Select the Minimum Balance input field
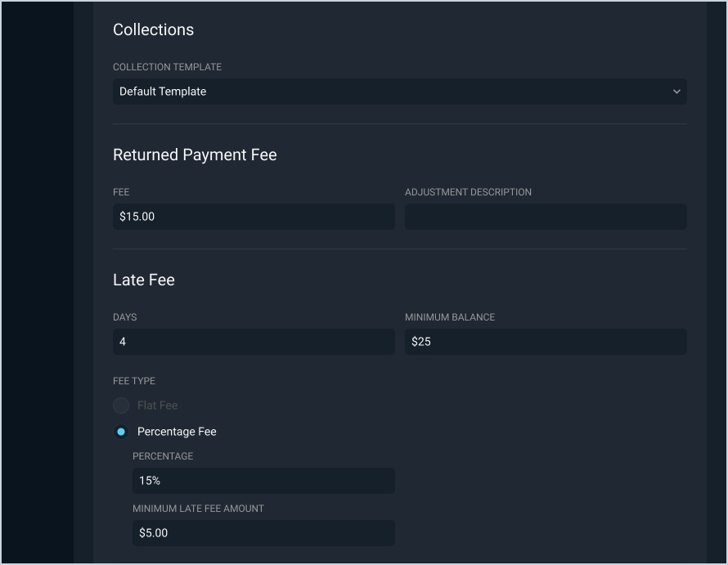Viewport: 728px width, 565px height. click(546, 342)
